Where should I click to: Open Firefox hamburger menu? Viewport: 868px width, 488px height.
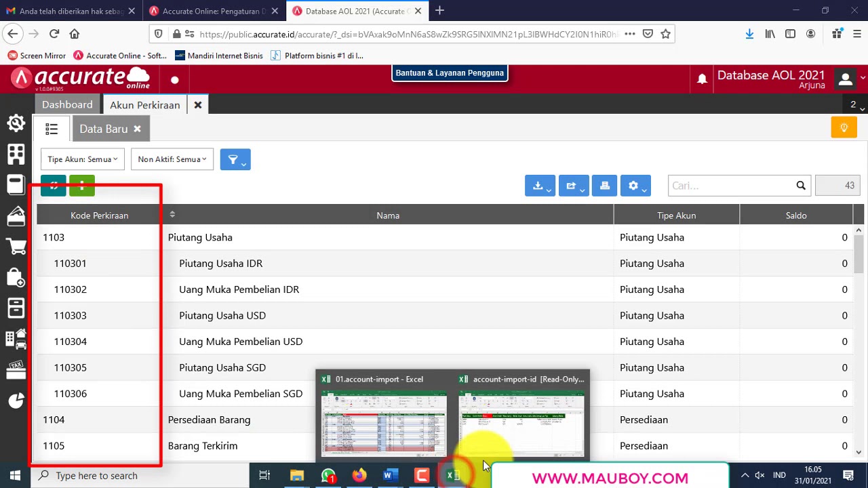tap(857, 34)
